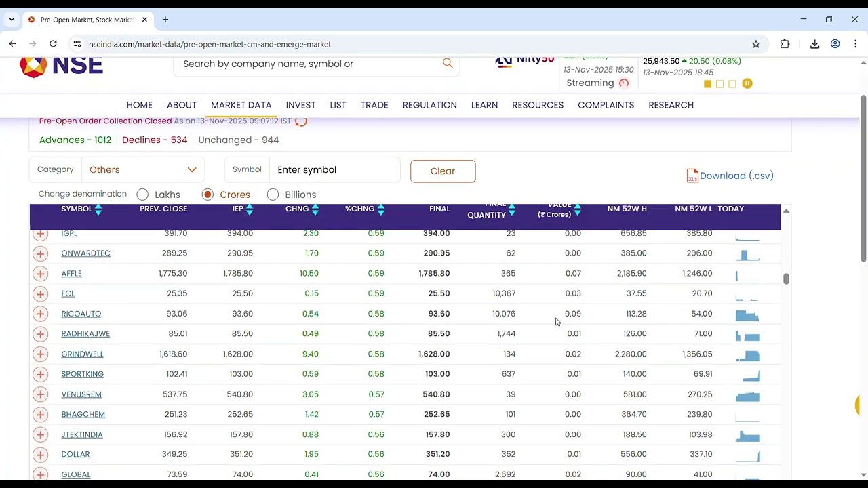Sort table by IEP column arrows
This screenshot has height=488, width=868.
point(250,209)
